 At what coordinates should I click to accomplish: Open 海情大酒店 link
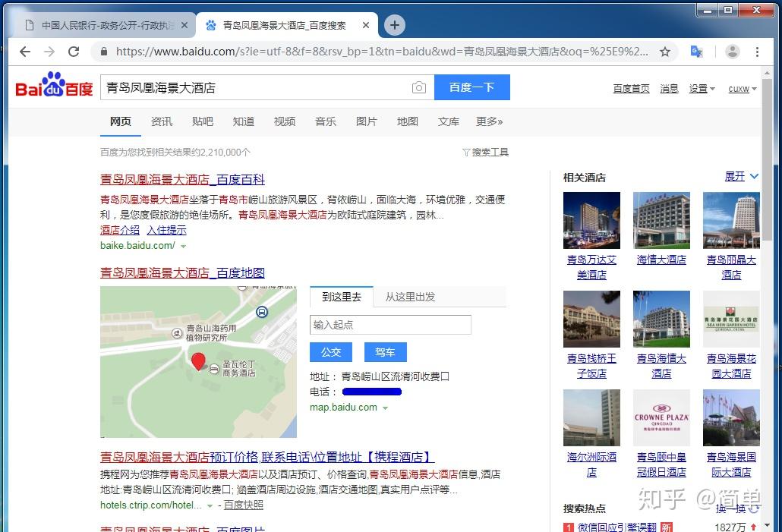[661, 260]
